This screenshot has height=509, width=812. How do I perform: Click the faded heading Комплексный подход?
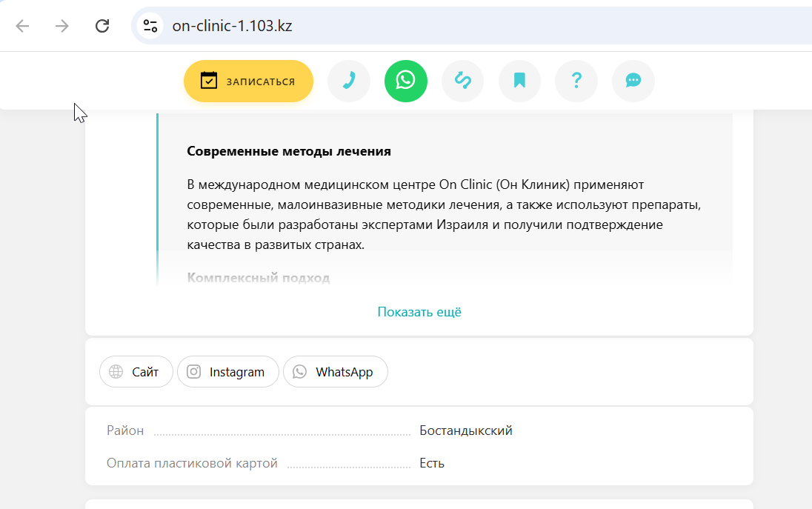[x=259, y=278]
